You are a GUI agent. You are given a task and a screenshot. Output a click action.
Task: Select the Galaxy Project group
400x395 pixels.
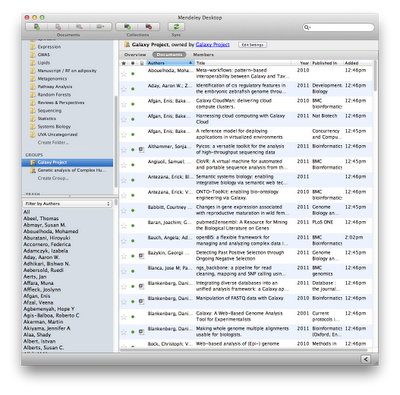(67, 162)
